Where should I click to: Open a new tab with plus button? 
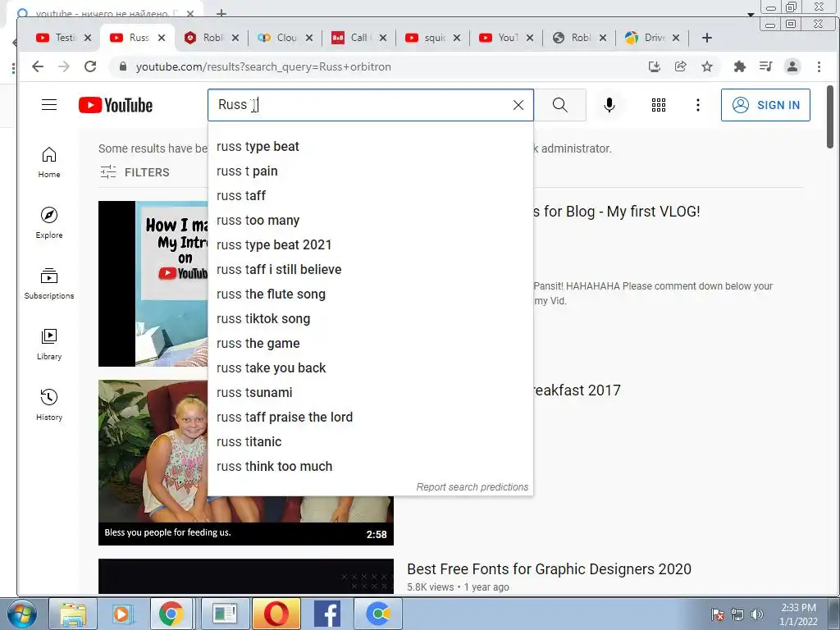pyautogui.click(x=706, y=38)
